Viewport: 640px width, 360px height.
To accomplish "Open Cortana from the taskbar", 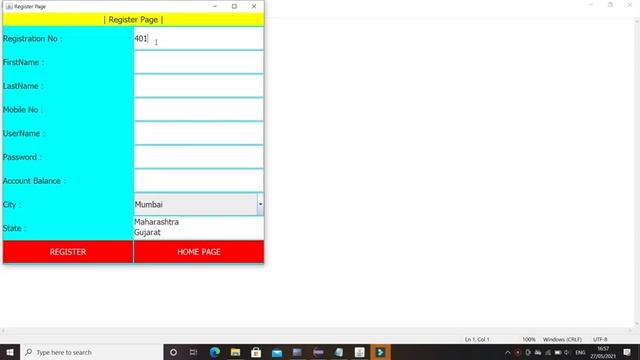I will click(x=173, y=352).
